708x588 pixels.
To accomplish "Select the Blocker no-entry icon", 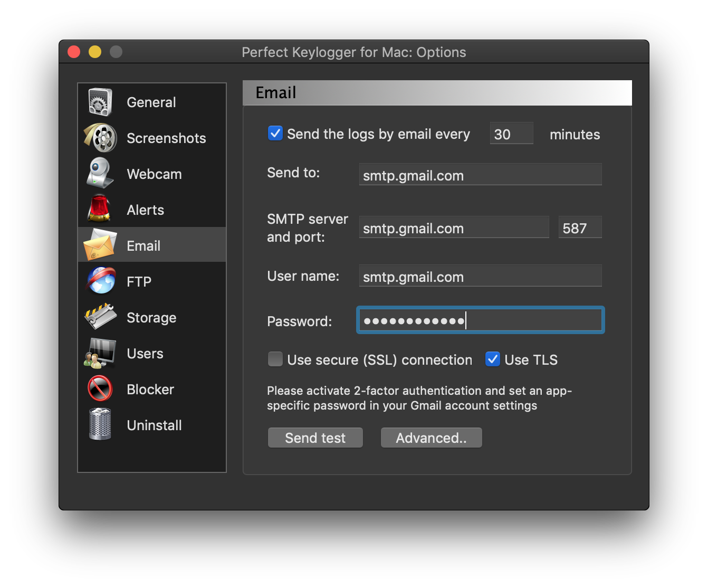I will click(x=100, y=388).
